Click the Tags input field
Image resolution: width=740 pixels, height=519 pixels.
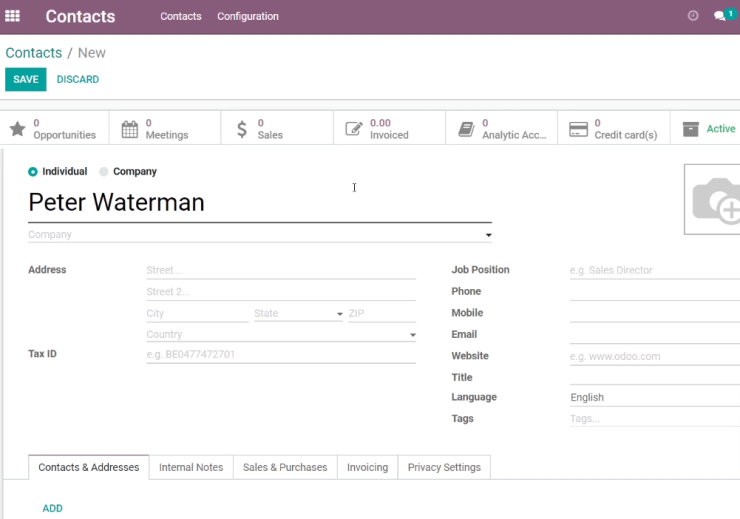655,419
